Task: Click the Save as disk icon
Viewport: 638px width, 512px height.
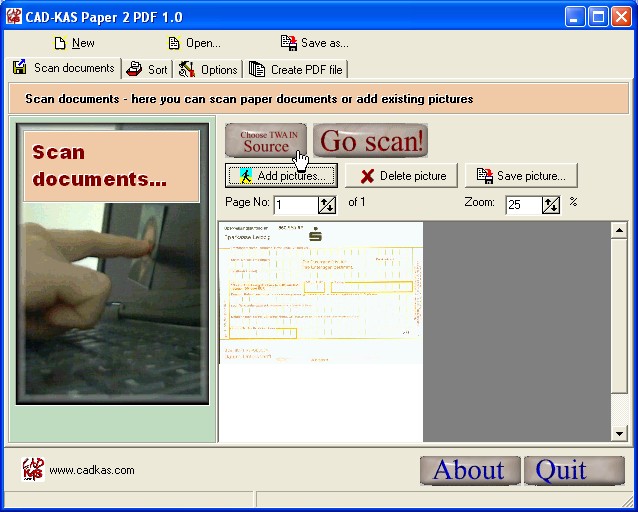Action: [x=289, y=43]
